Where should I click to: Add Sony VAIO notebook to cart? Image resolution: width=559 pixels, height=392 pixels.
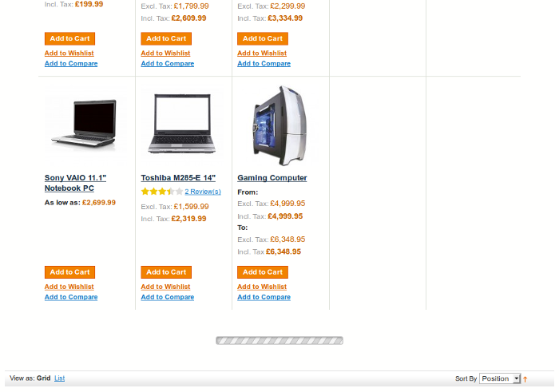70,272
